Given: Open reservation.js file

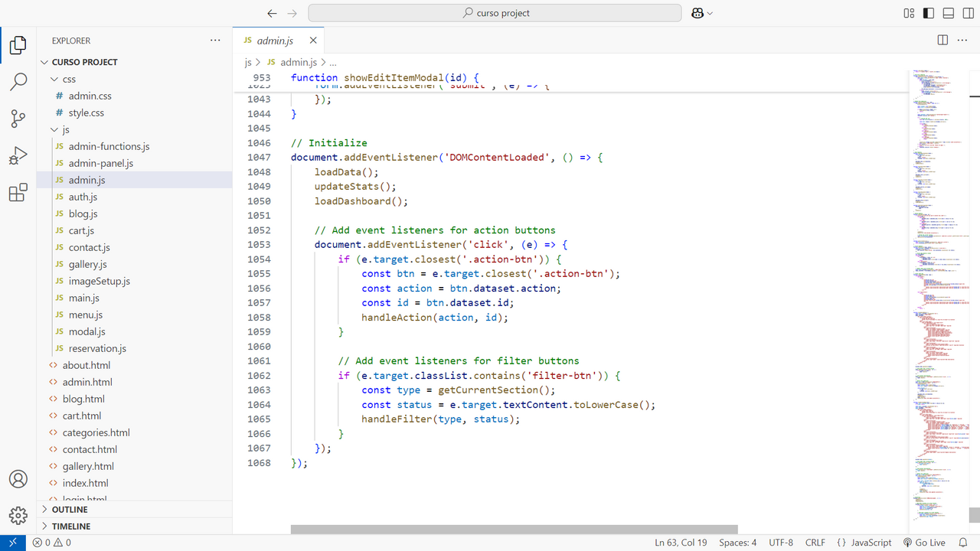Looking at the screenshot, I should [x=135, y=348].
